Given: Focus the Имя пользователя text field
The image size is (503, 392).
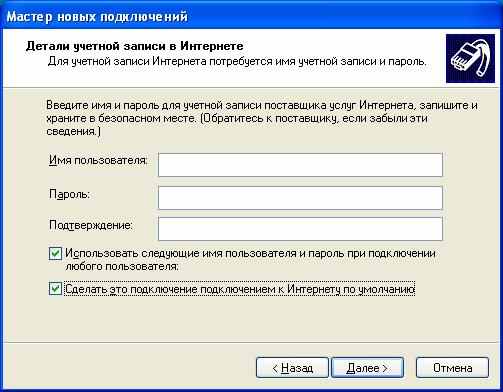Looking at the screenshot, I should [300, 165].
